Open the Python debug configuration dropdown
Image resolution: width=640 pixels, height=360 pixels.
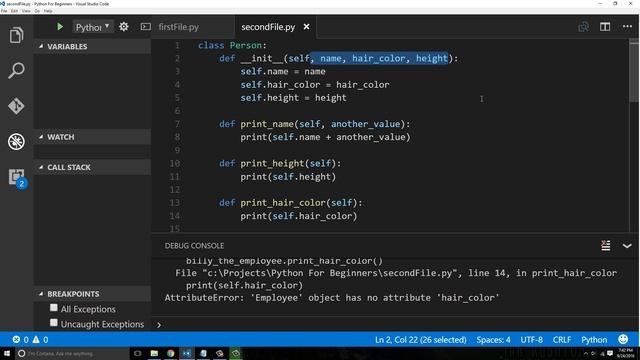(x=93, y=27)
